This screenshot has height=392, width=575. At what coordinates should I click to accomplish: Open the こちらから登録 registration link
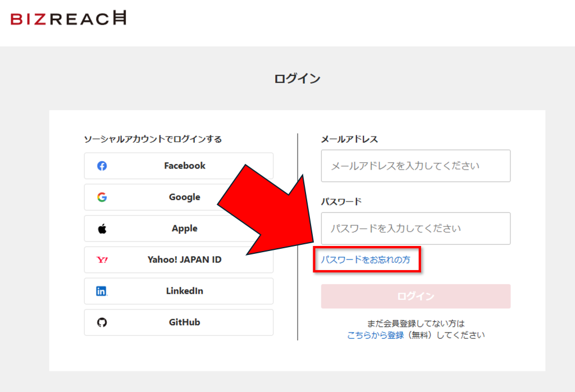[375, 335]
